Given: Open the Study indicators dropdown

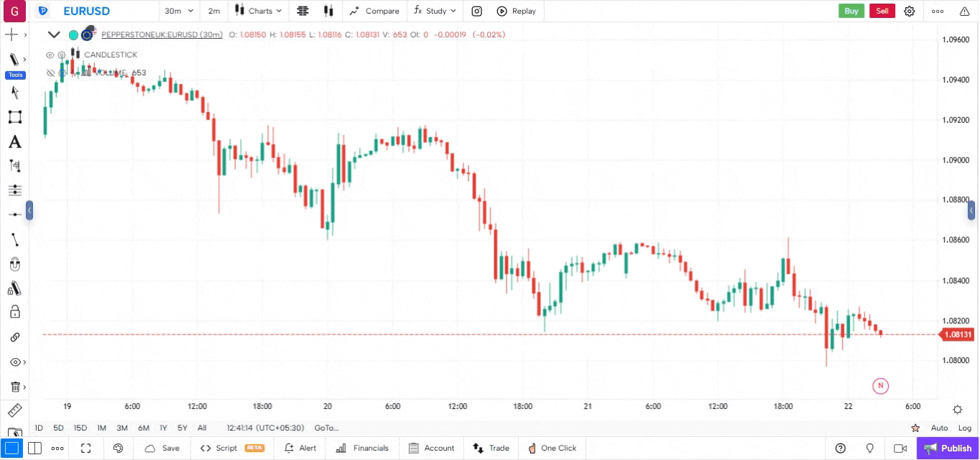Looking at the screenshot, I should click(x=435, y=11).
